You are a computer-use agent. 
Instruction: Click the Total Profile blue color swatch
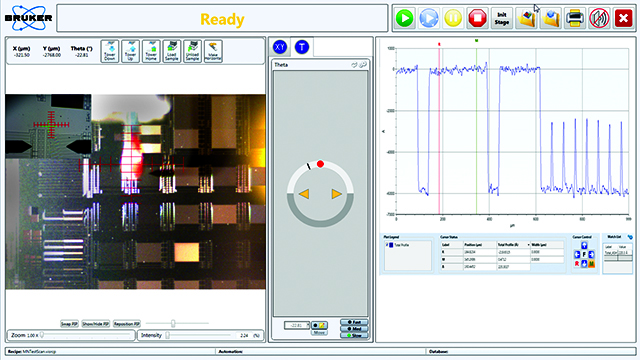(391, 245)
